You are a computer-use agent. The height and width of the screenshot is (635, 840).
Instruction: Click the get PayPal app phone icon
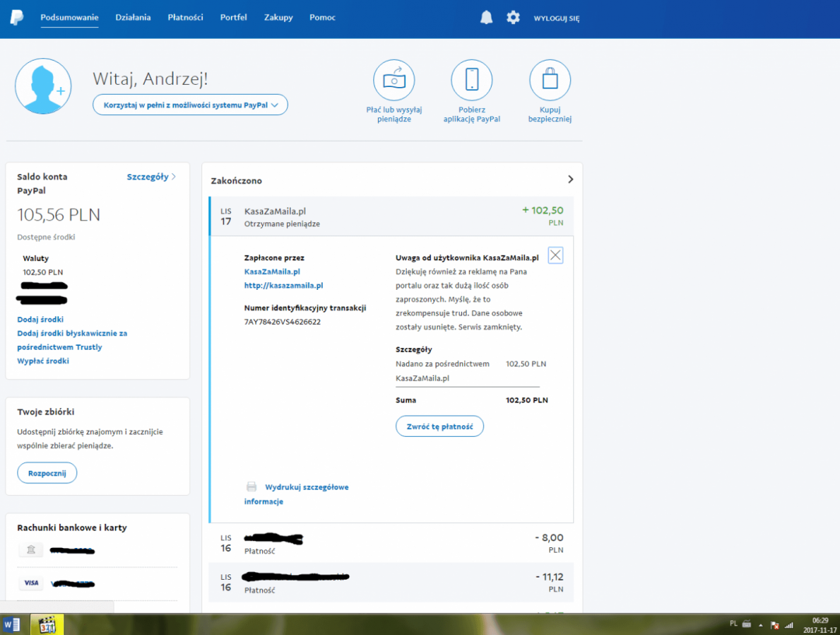[x=471, y=80]
